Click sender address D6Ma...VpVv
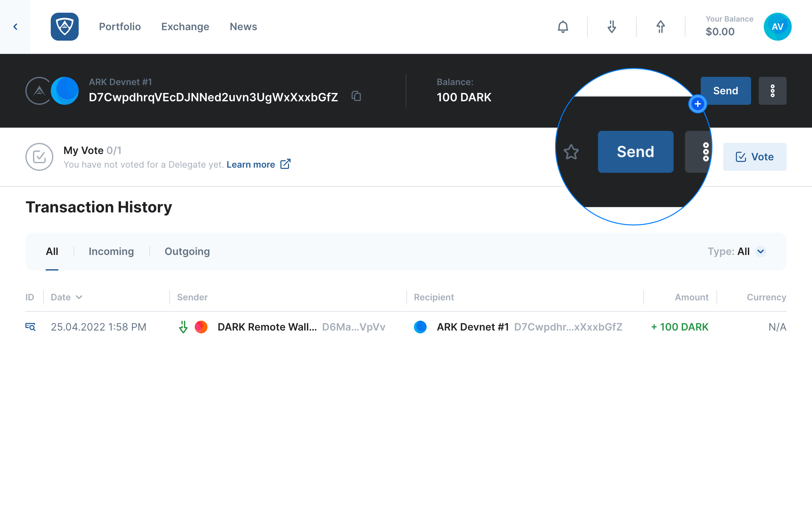Image resolution: width=812 pixels, height=508 pixels. (354, 327)
